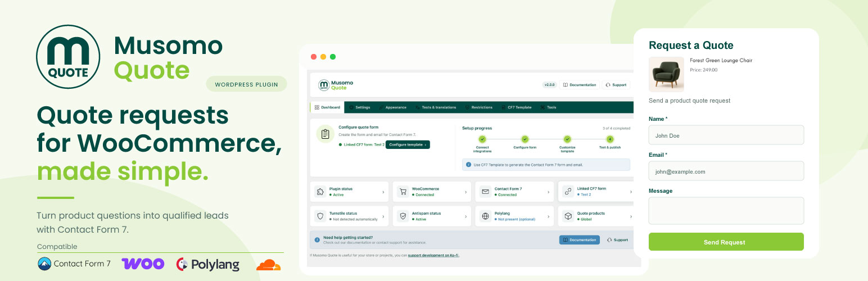The height and width of the screenshot is (281, 868).
Task: Click the Polylang parrot logo
Action: (x=182, y=264)
